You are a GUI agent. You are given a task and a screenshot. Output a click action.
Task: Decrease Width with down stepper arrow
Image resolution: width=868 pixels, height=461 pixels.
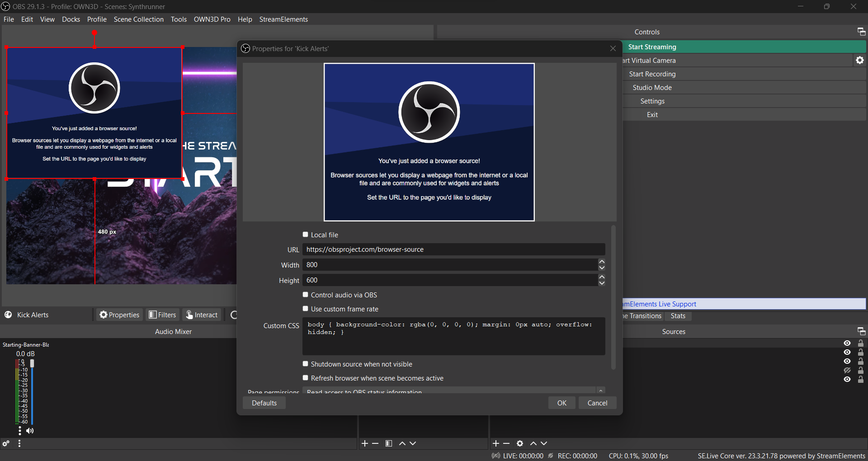pyautogui.click(x=602, y=268)
